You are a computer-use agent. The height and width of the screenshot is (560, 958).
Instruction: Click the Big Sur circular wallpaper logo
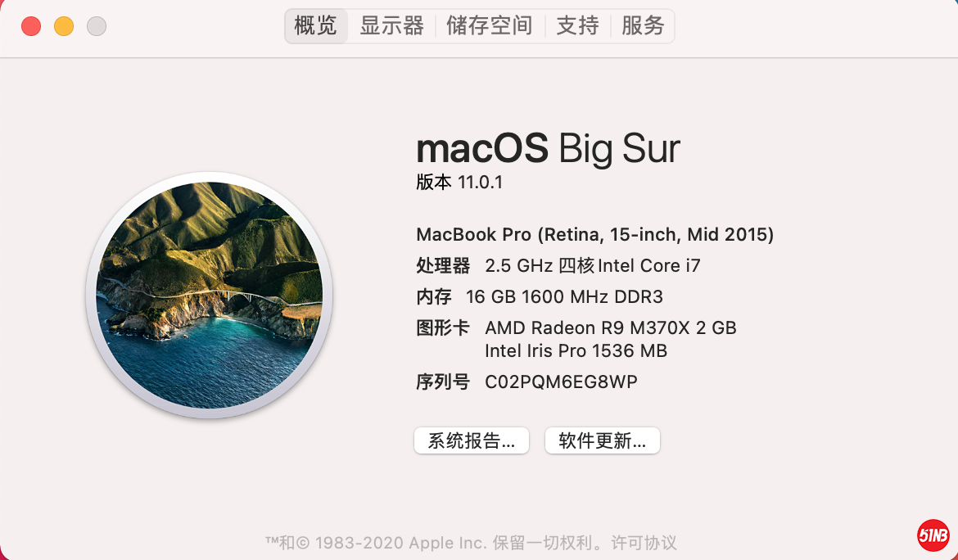click(x=210, y=296)
